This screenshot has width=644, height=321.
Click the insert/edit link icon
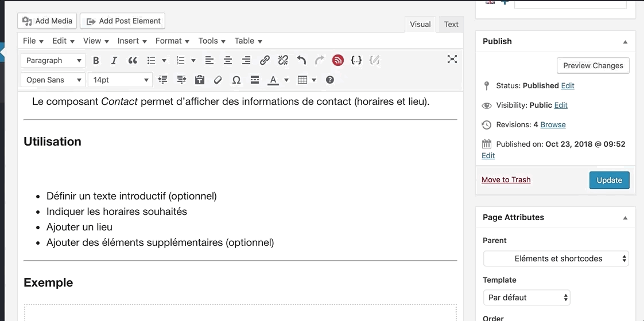pos(265,60)
